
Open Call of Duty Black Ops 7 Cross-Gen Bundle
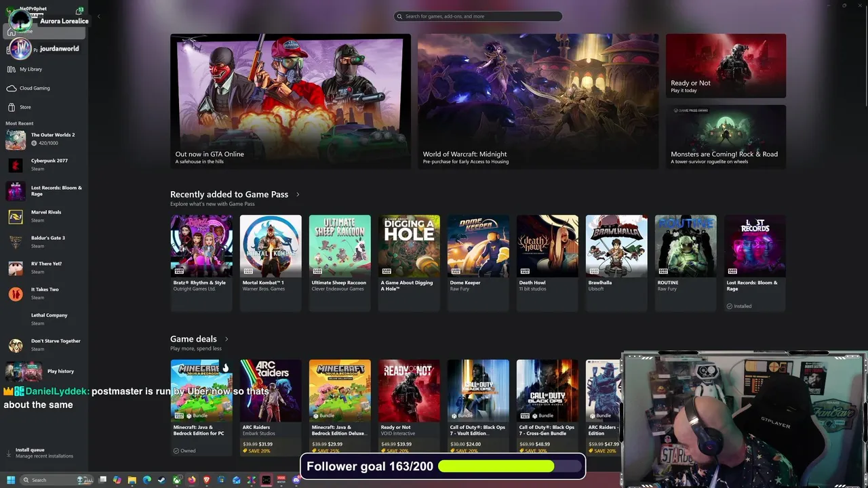[547, 407]
